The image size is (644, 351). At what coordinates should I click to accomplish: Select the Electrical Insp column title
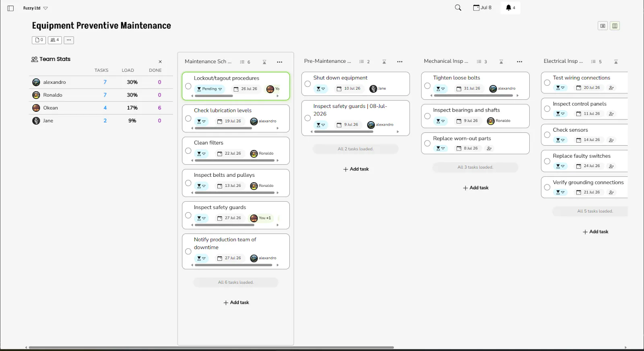click(563, 61)
